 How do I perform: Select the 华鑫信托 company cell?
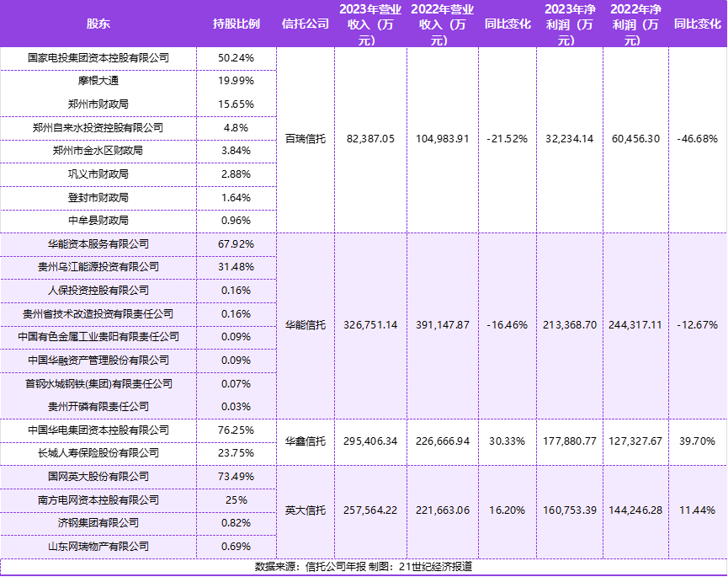click(305, 441)
